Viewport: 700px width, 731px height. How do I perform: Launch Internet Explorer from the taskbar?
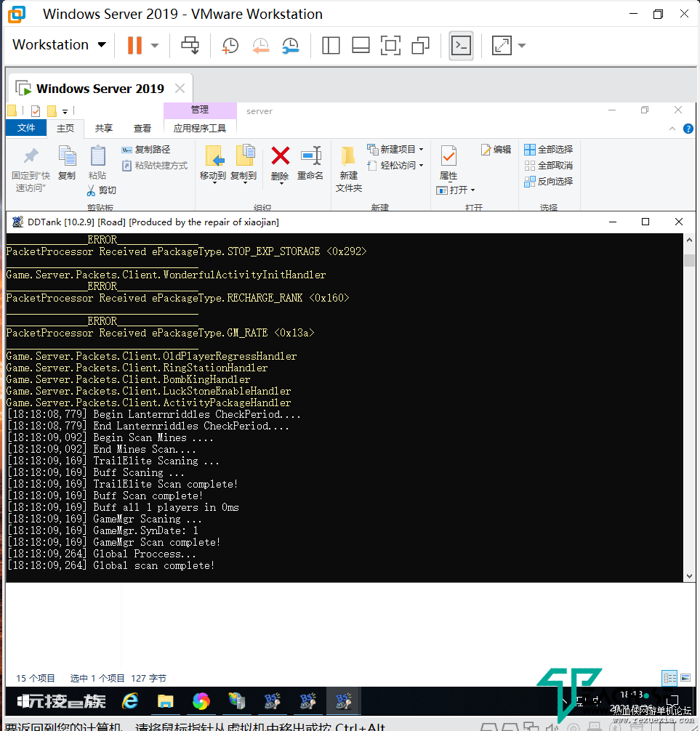click(x=130, y=700)
